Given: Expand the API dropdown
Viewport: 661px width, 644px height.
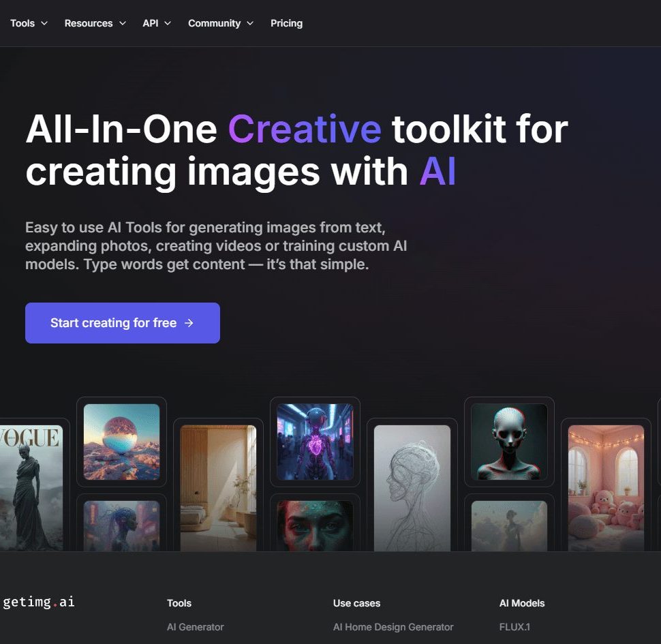Looking at the screenshot, I should pyautogui.click(x=156, y=23).
